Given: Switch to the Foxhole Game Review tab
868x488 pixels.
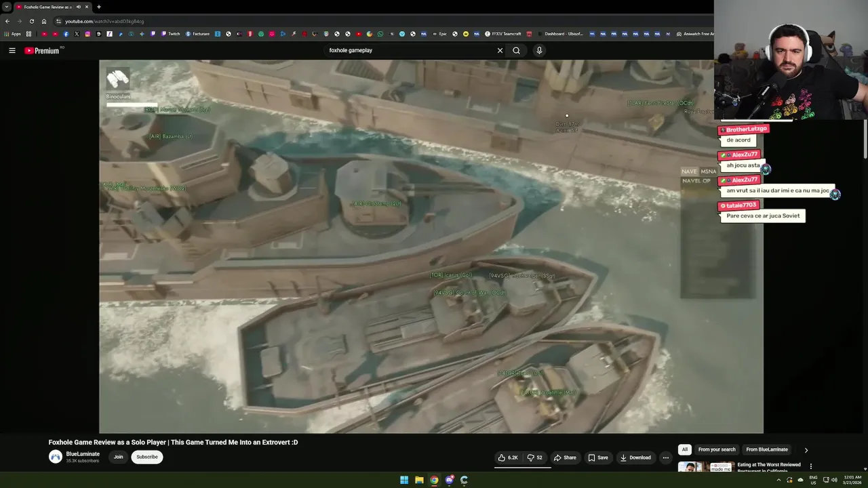Looking at the screenshot, I should pos(52,7).
